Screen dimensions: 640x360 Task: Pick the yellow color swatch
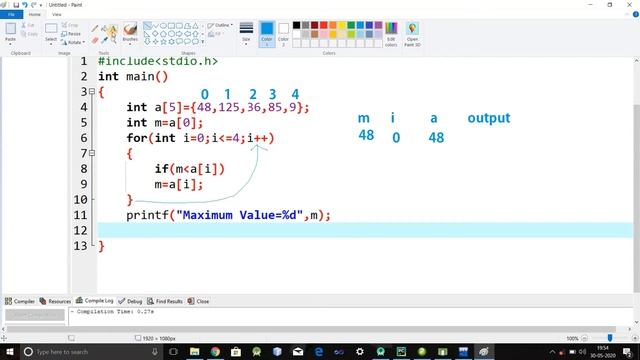point(342,25)
